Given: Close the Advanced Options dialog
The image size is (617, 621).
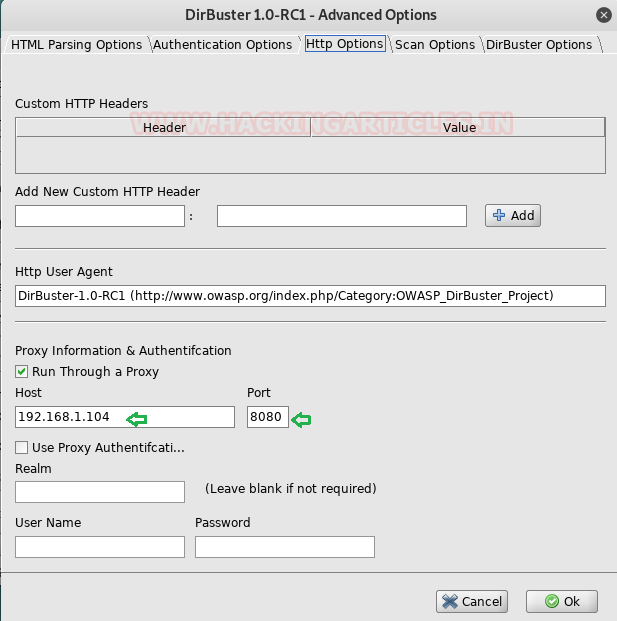Looking at the screenshot, I should coord(604,15).
